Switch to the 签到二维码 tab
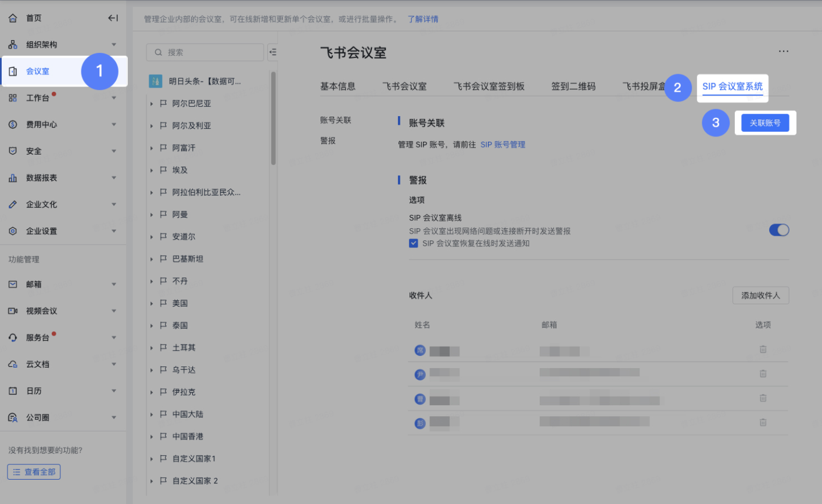The width and height of the screenshot is (822, 504). pyautogui.click(x=573, y=87)
